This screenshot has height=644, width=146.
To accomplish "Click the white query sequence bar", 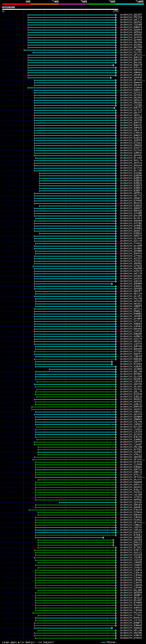I will tap(60, 10).
